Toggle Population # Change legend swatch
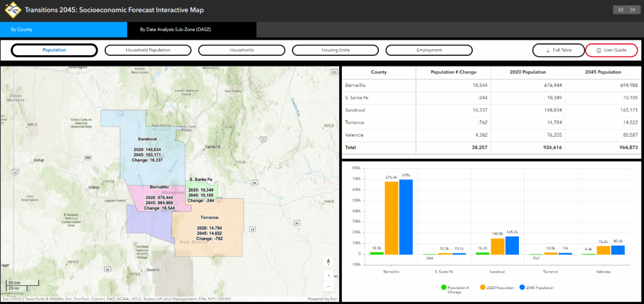This screenshot has height=304, width=644. click(x=443, y=288)
